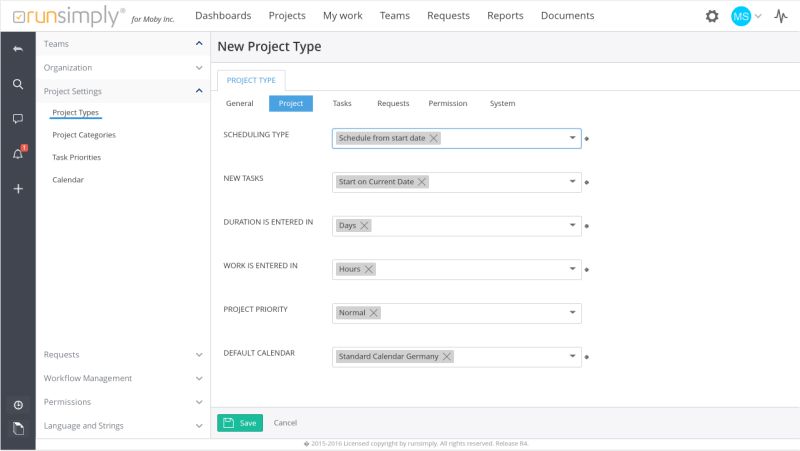Open settings gear icon in top bar
This screenshot has width=800, height=451.
pos(712,16)
